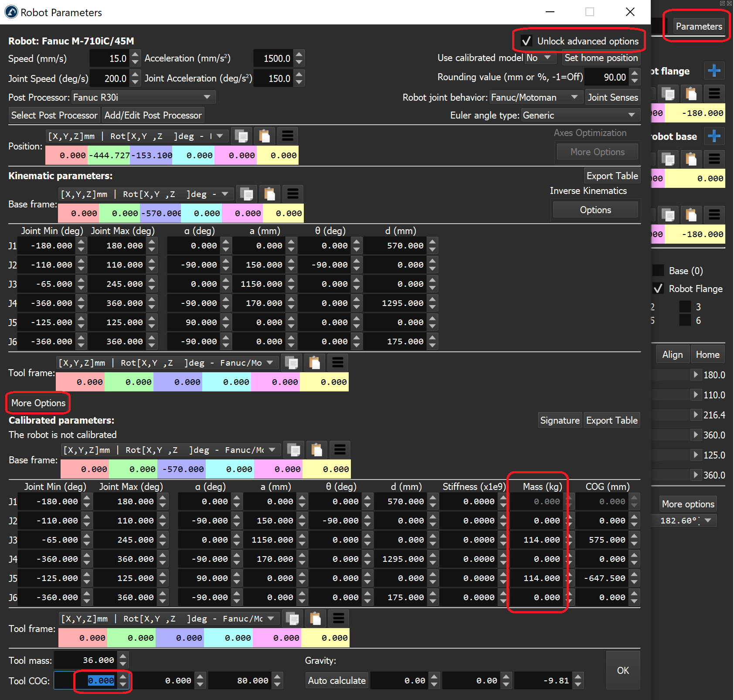Toggle the Robot Flange checkbox

[658, 289]
